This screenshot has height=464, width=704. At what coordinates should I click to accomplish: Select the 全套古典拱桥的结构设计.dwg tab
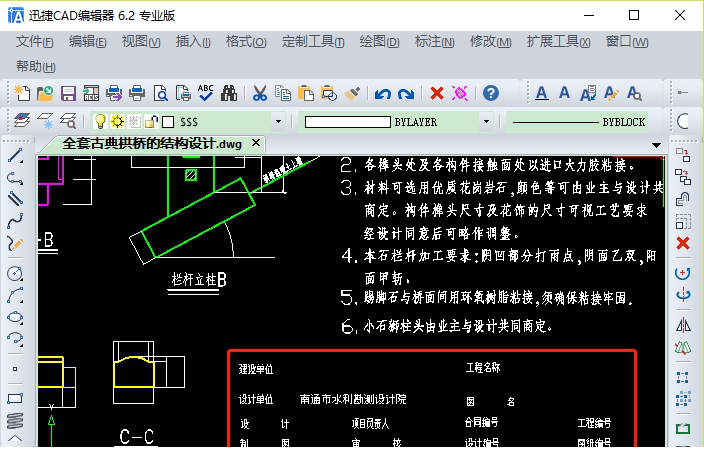tap(152, 144)
